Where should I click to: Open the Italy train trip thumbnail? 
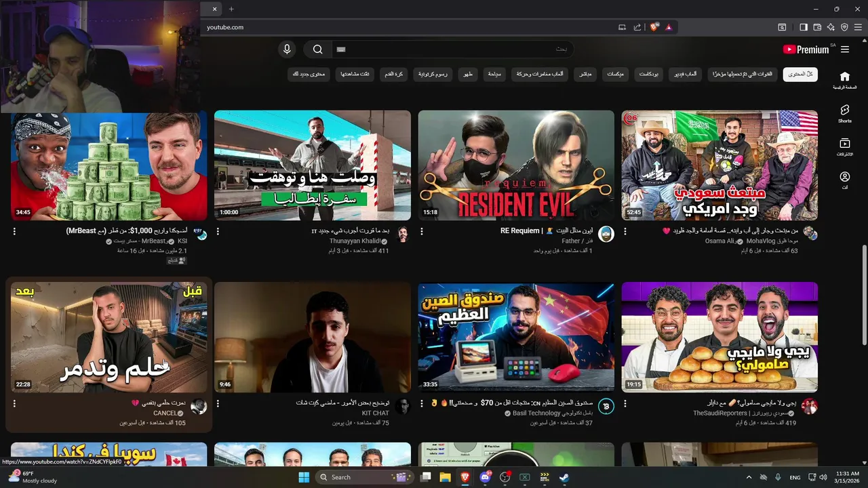(x=313, y=165)
